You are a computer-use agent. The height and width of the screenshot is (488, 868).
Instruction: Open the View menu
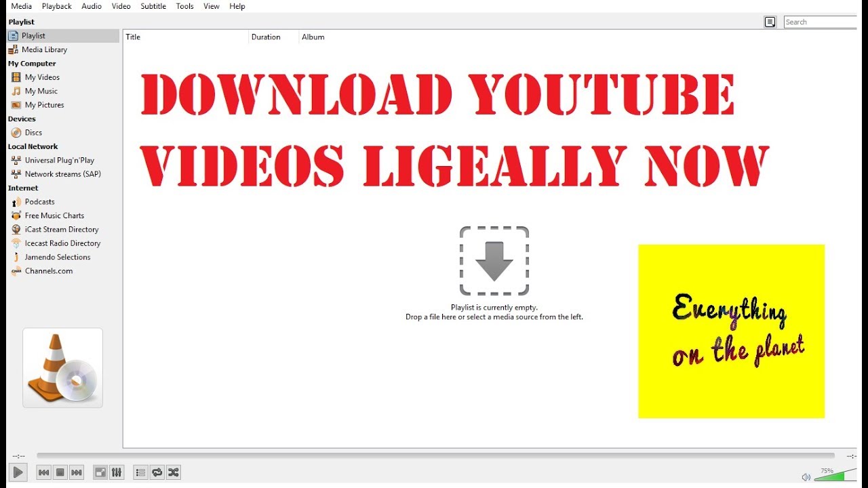(x=212, y=6)
